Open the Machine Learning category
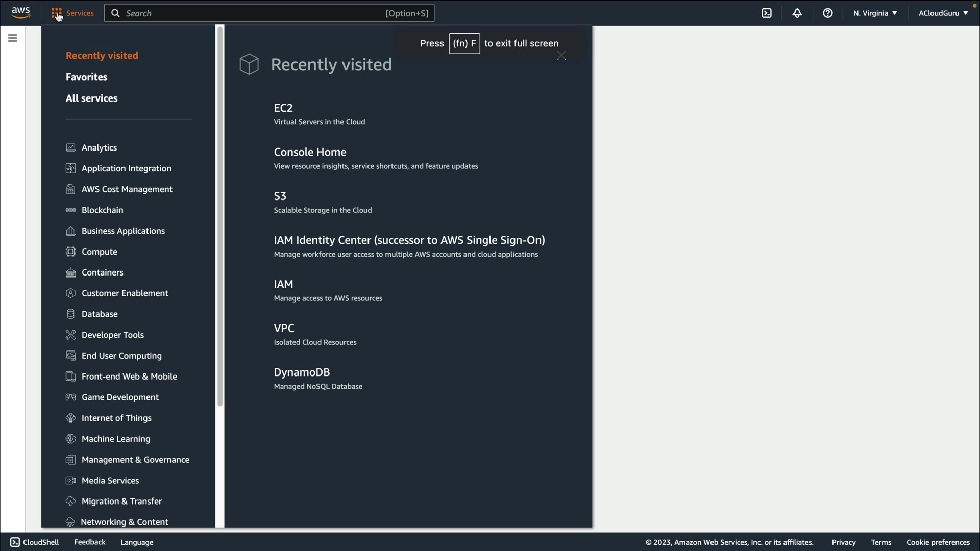 point(115,439)
